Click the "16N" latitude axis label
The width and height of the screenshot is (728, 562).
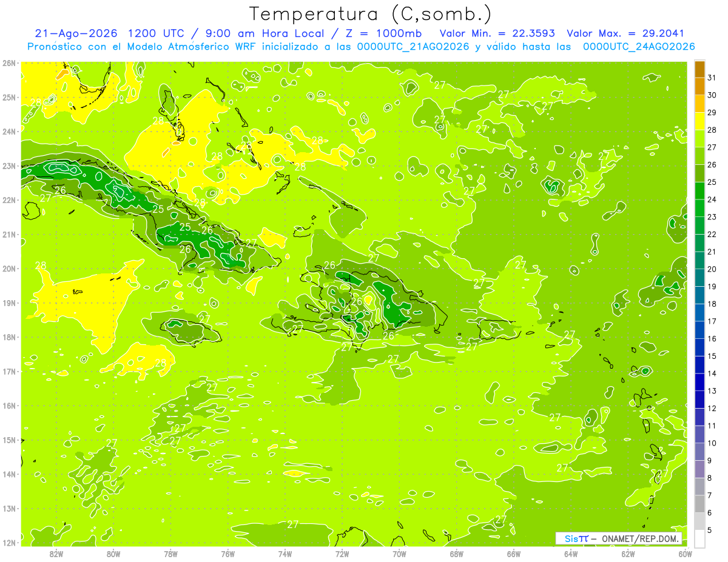click(9, 406)
